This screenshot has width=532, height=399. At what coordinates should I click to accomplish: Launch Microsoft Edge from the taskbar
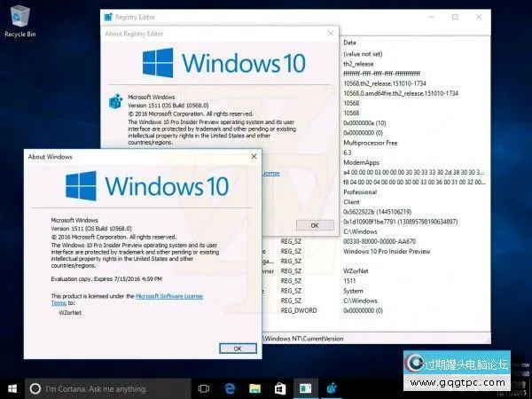[228, 388]
